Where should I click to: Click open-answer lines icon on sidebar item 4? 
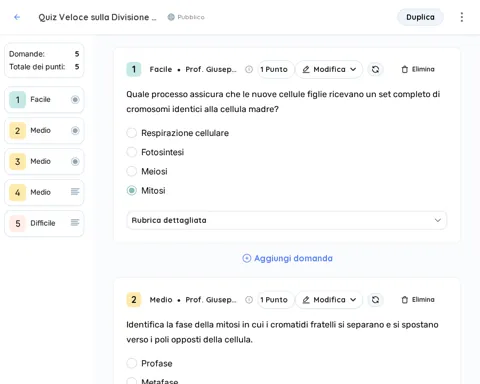(x=75, y=192)
